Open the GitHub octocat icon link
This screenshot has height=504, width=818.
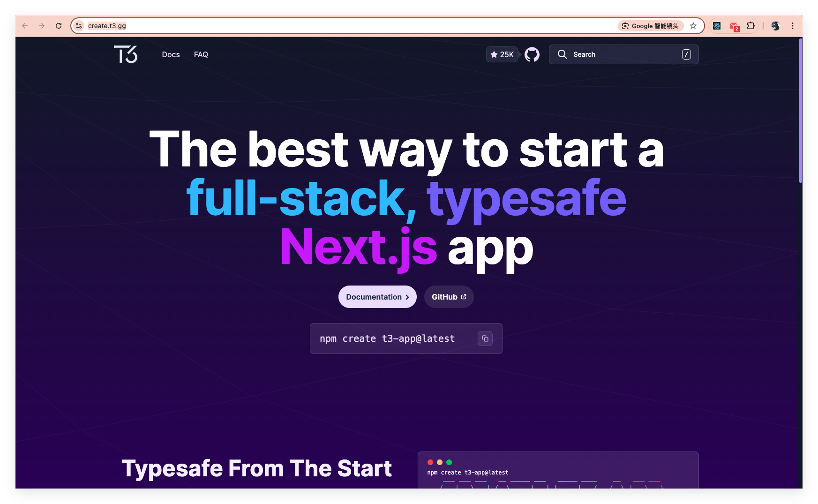click(532, 54)
